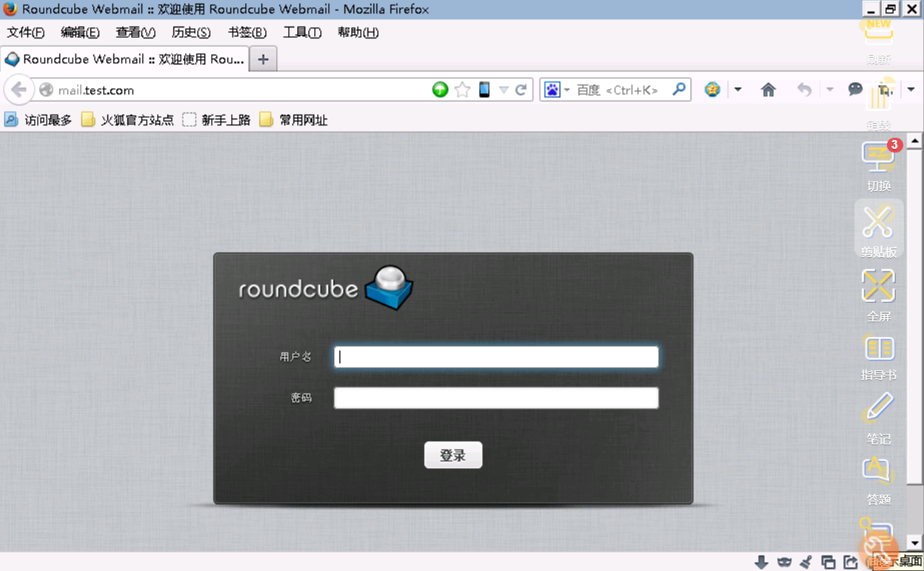Viewport: 924px width, 571px height.
Task: Focus the 密码 password input field
Action: [x=496, y=398]
